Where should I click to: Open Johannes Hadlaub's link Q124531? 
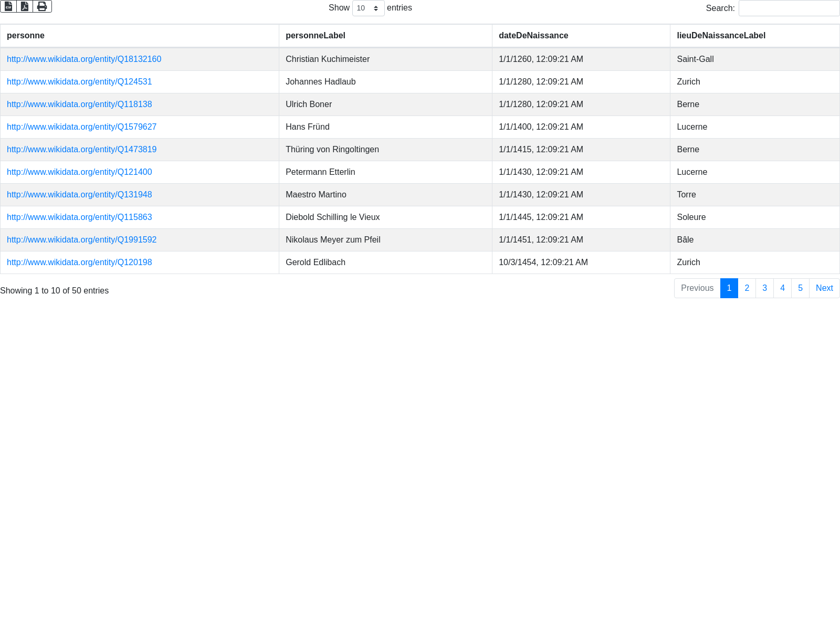click(x=79, y=82)
